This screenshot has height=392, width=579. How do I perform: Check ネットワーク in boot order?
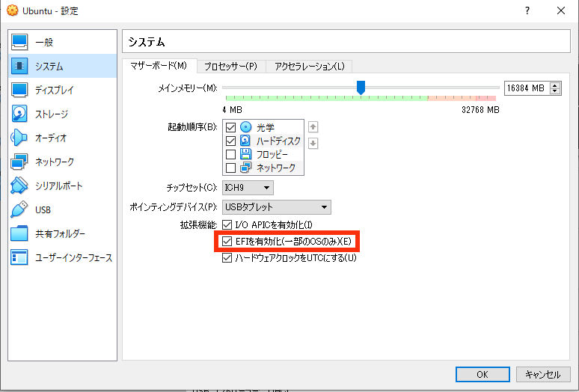231,168
